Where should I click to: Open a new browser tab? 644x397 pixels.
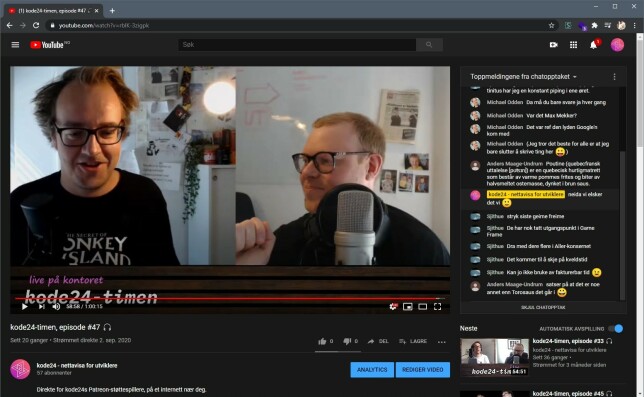coord(112,11)
